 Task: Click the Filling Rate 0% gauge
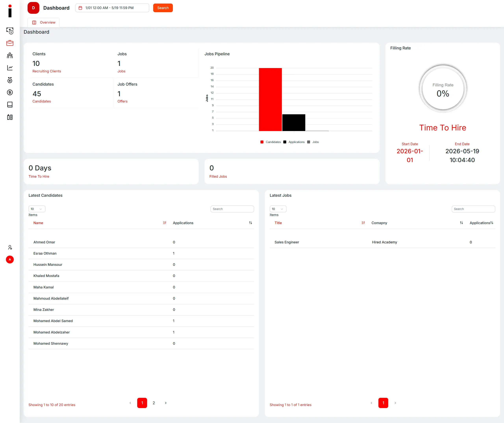(x=443, y=89)
